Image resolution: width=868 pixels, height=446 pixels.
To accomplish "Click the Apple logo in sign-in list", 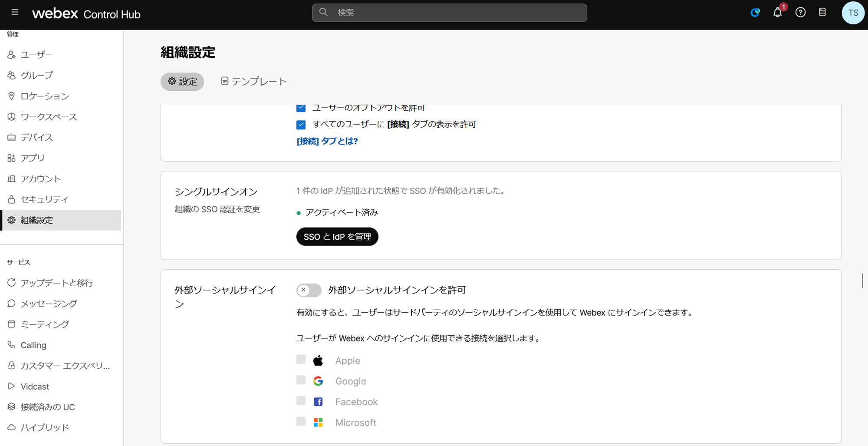I will click(318, 360).
